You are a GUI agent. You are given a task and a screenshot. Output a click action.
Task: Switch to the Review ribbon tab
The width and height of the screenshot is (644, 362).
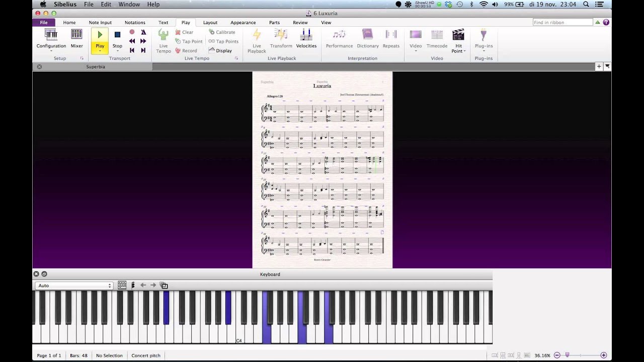point(300,23)
